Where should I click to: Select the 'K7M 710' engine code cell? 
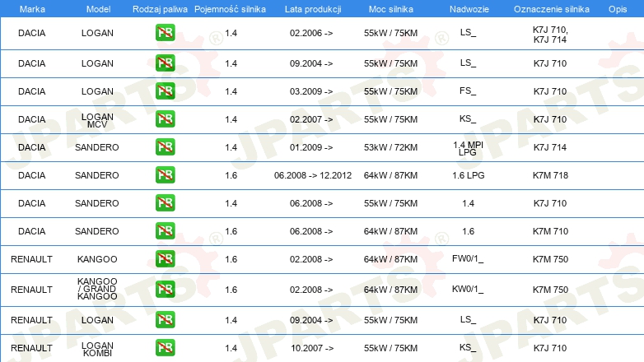(x=550, y=231)
